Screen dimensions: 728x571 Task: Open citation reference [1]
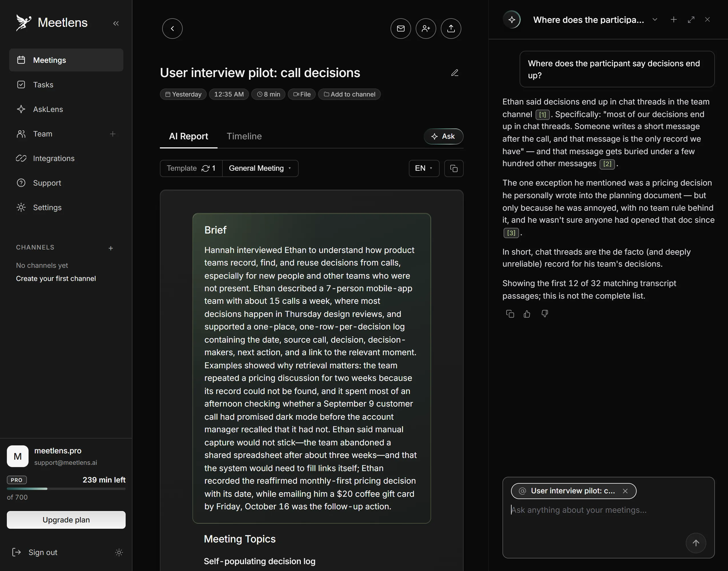coord(542,115)
